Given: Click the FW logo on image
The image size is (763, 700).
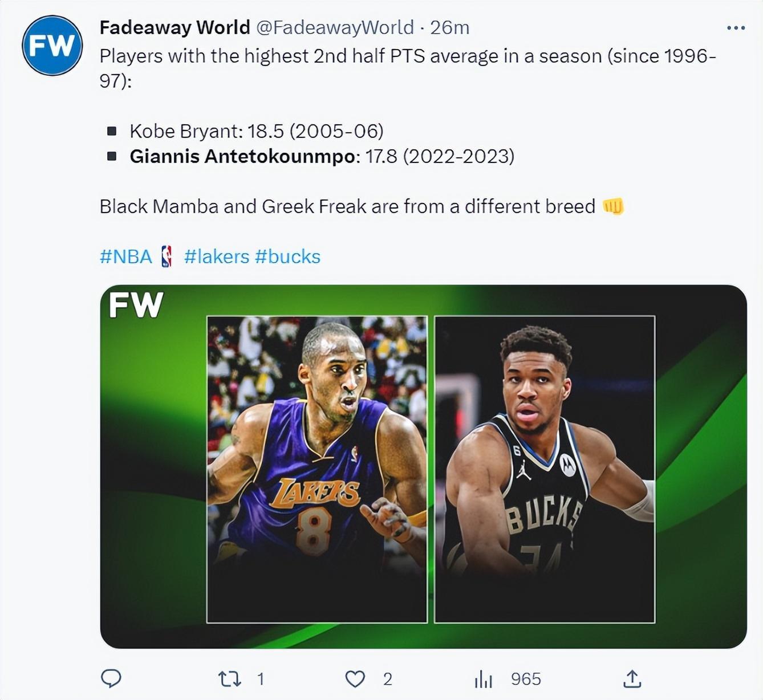Looking at the screenshot, I should pyautogui.click(x=136, y=305).
